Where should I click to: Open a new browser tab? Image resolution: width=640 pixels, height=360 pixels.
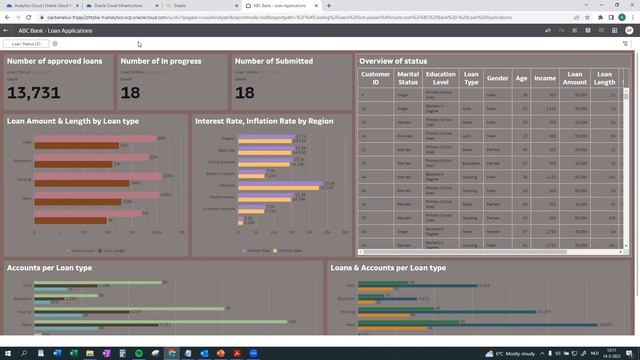329,6
